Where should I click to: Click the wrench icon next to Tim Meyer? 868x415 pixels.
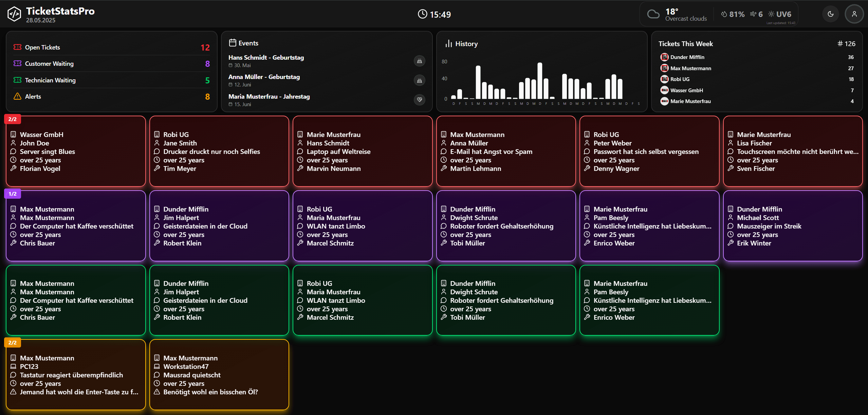pyautogui.click(x=157, y=168)
